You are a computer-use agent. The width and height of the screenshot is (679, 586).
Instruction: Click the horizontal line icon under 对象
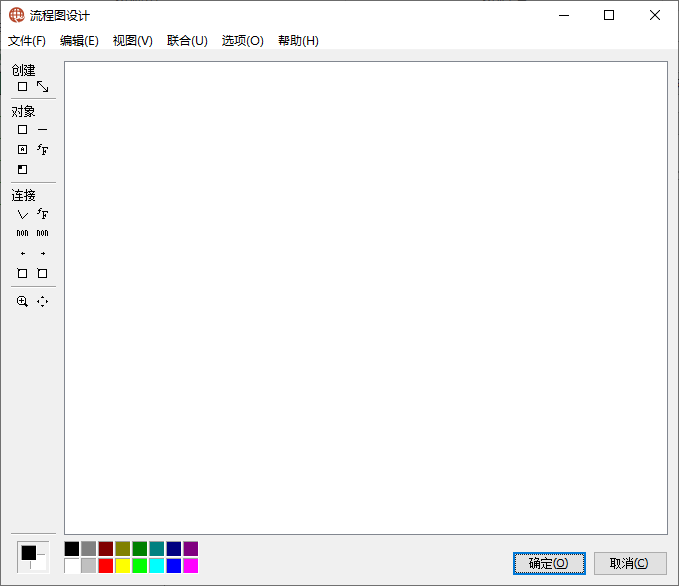pos(42,130)
